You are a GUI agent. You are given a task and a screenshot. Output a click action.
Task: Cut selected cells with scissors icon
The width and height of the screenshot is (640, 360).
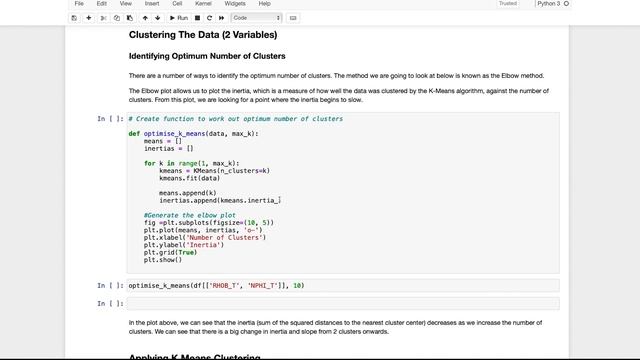(103, 18)
